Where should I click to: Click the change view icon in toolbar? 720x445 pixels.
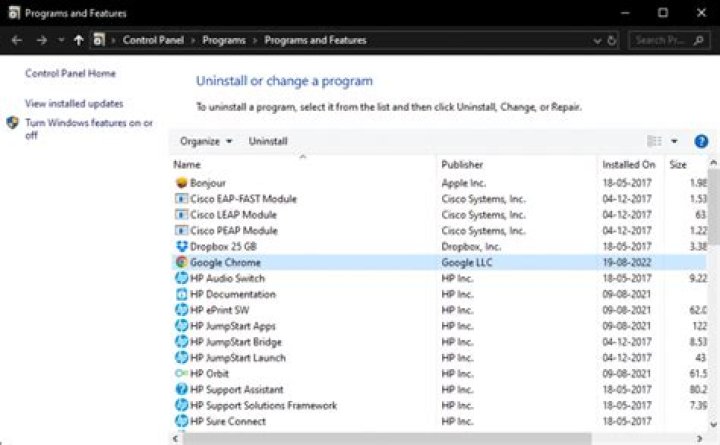654,141
